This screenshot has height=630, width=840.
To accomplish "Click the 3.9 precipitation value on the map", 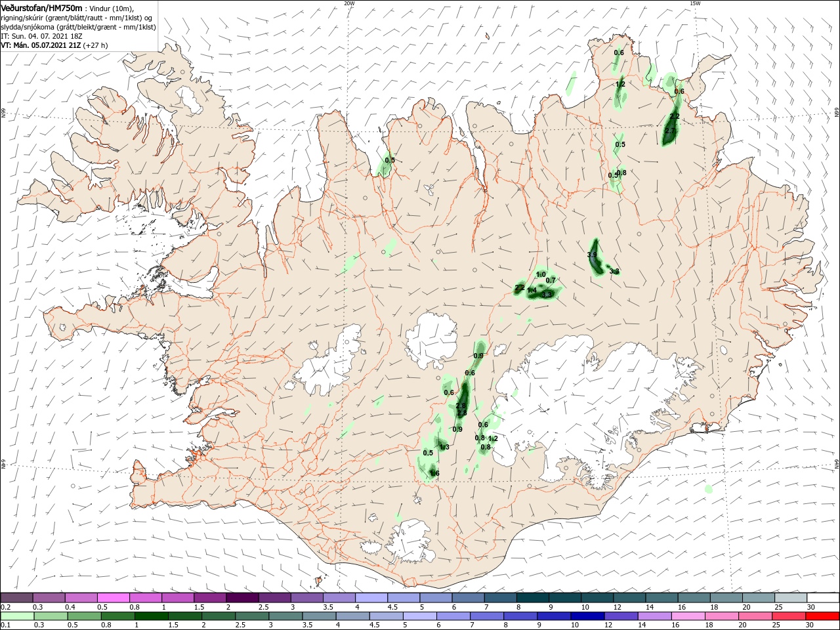I will [x=592, y=255].
